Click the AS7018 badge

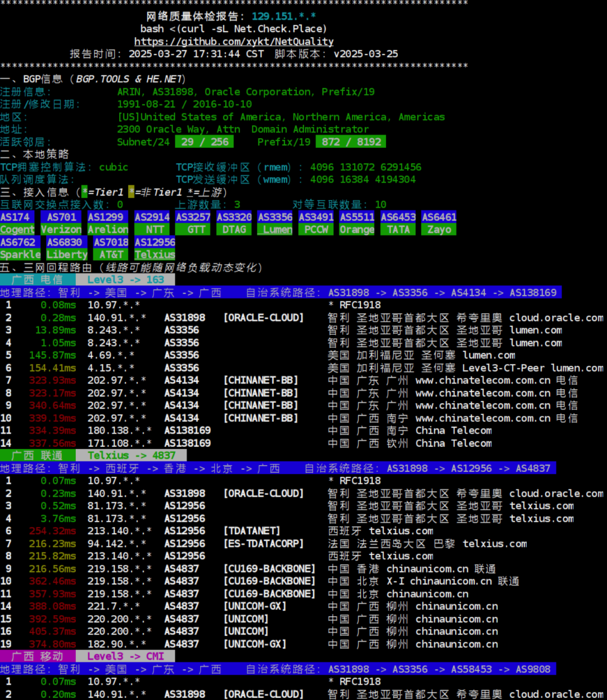coord(111,242)
